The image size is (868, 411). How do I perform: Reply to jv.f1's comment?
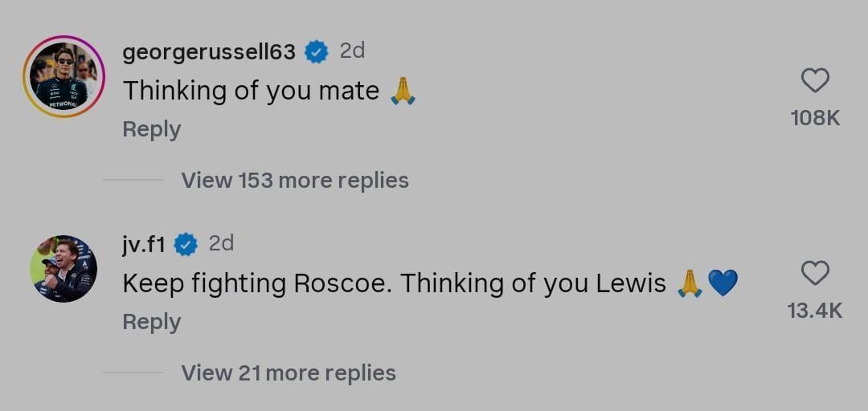pyautogui.click(x=151, y=322)
